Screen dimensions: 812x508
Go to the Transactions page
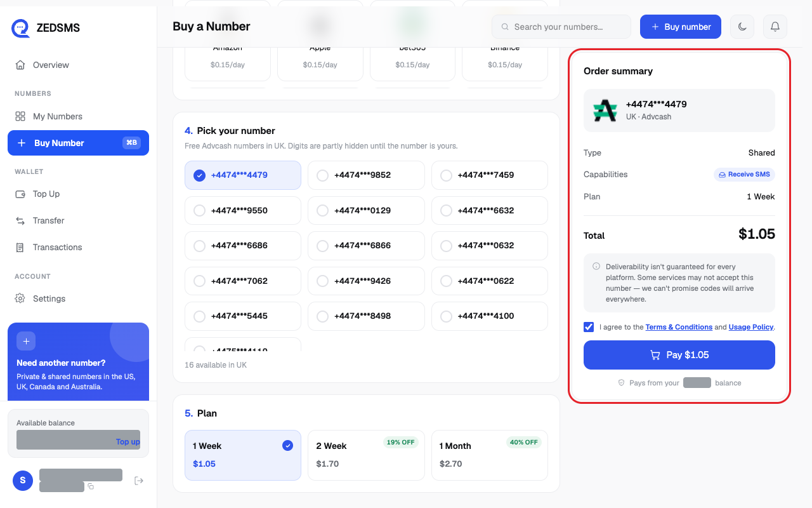(78, 247)
